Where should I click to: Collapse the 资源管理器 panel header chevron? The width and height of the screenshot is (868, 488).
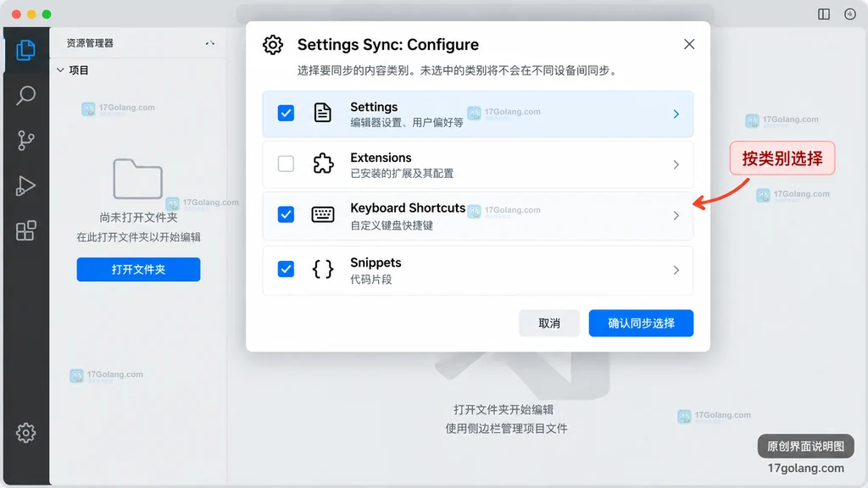click(x=210, y=43)
